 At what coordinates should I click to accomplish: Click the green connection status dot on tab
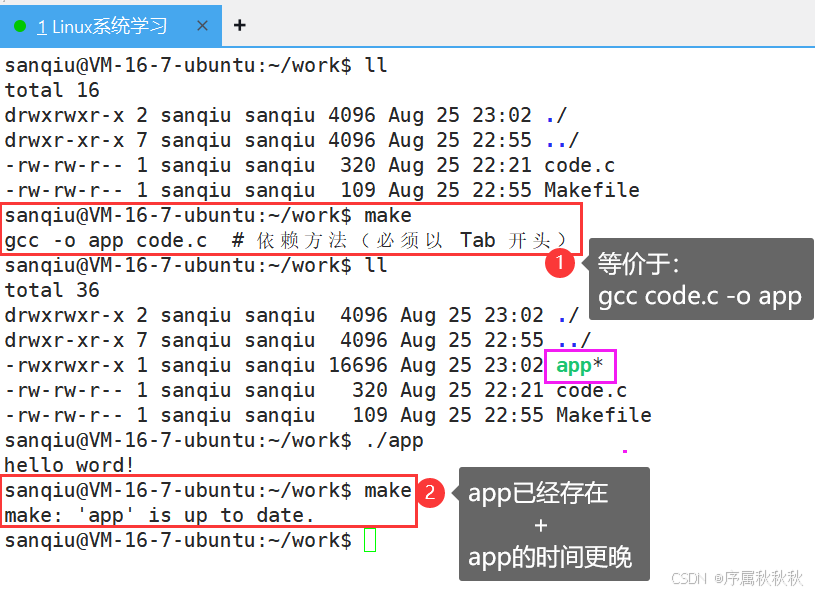(20, 26)
